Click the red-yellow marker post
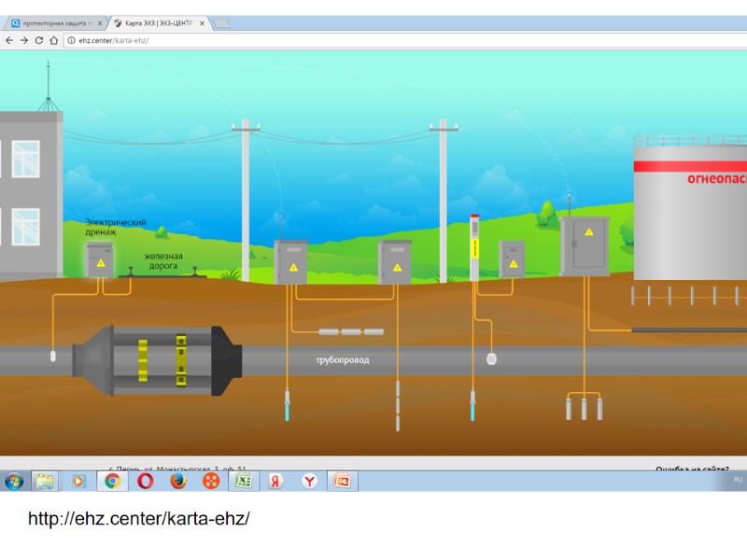 coord(474,247)
